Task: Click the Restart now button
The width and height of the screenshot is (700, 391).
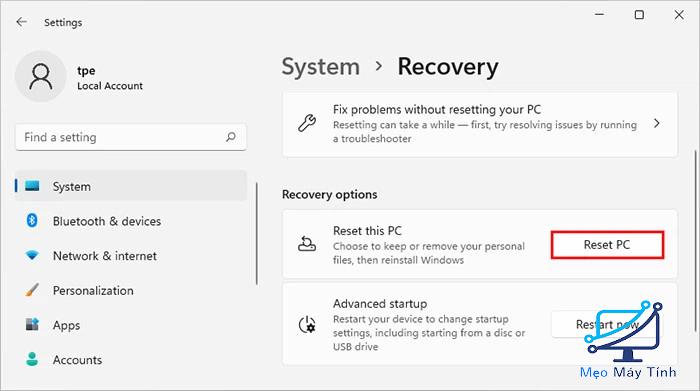Action: tap(607, 324)
